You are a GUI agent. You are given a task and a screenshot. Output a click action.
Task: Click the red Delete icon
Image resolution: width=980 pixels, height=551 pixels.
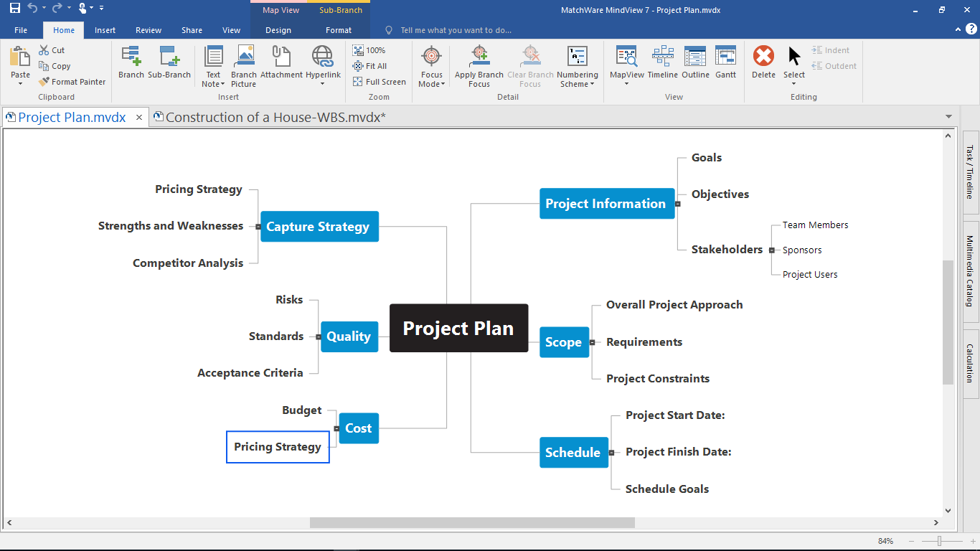[763, 62]
